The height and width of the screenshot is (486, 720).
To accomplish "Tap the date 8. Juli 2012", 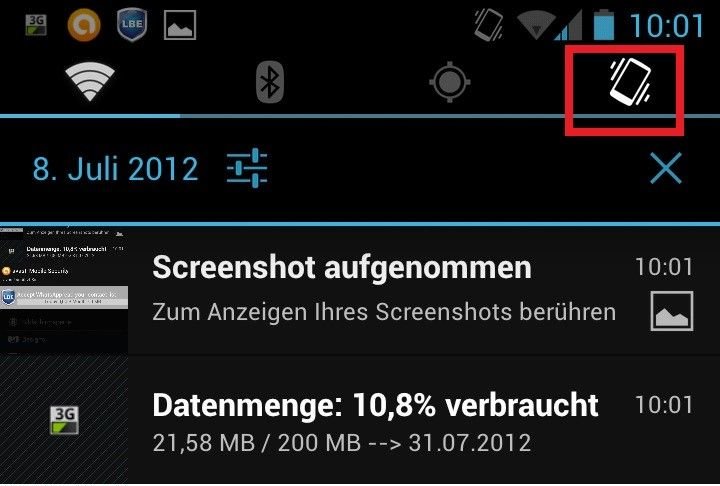I will pos(115,169).
